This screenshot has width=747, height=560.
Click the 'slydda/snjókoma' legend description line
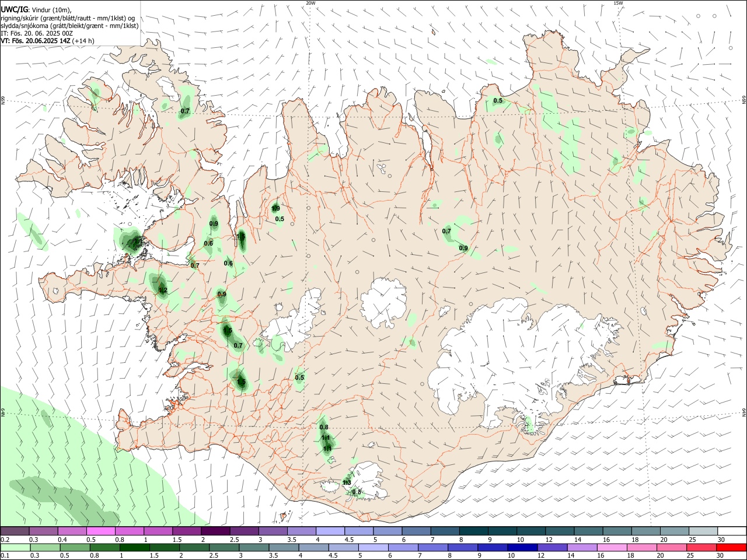click(69, 26)
